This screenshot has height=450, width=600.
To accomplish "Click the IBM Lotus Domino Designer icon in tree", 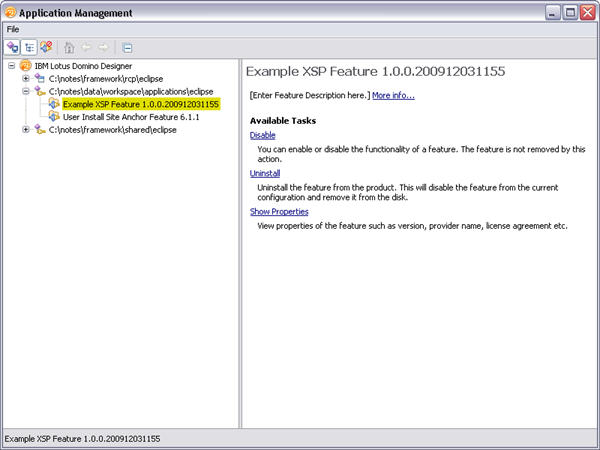I will 25,66.
